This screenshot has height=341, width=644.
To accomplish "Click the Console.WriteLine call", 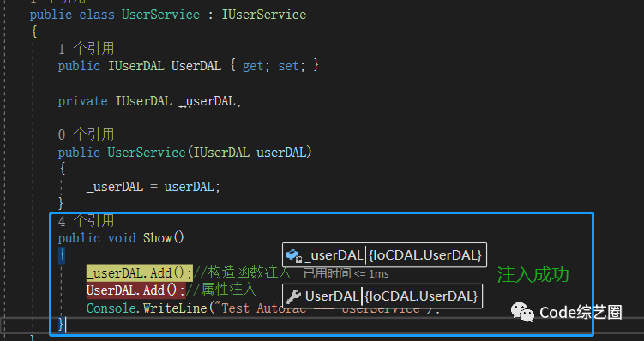I will point(147,308).
